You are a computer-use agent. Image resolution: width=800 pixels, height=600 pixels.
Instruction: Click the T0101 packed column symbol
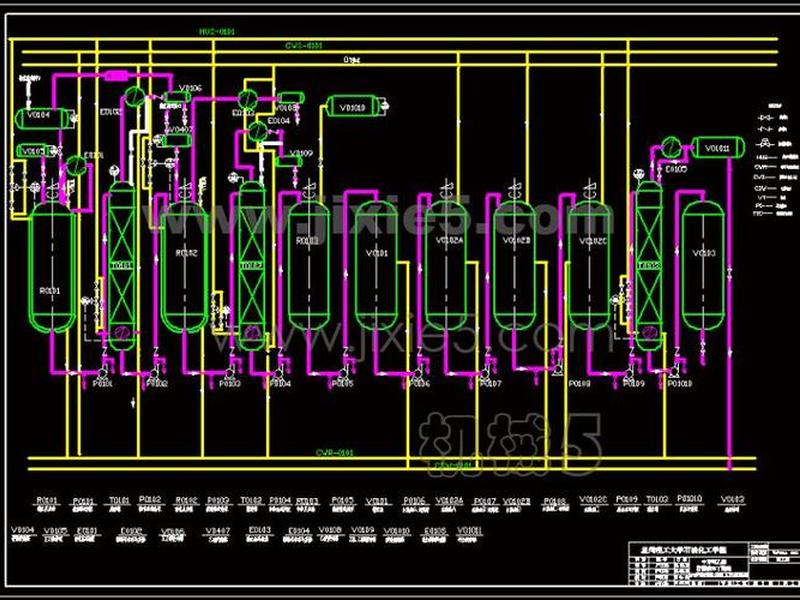tap(122, 266)
